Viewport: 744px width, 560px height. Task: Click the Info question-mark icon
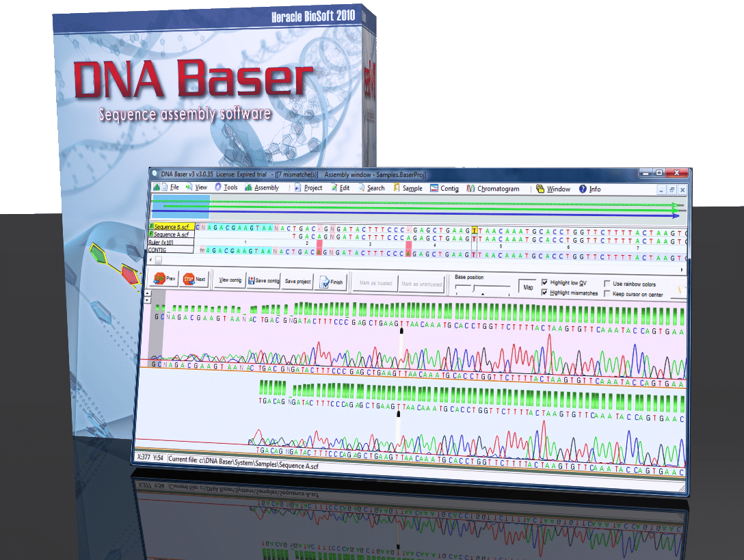point(583,189)
